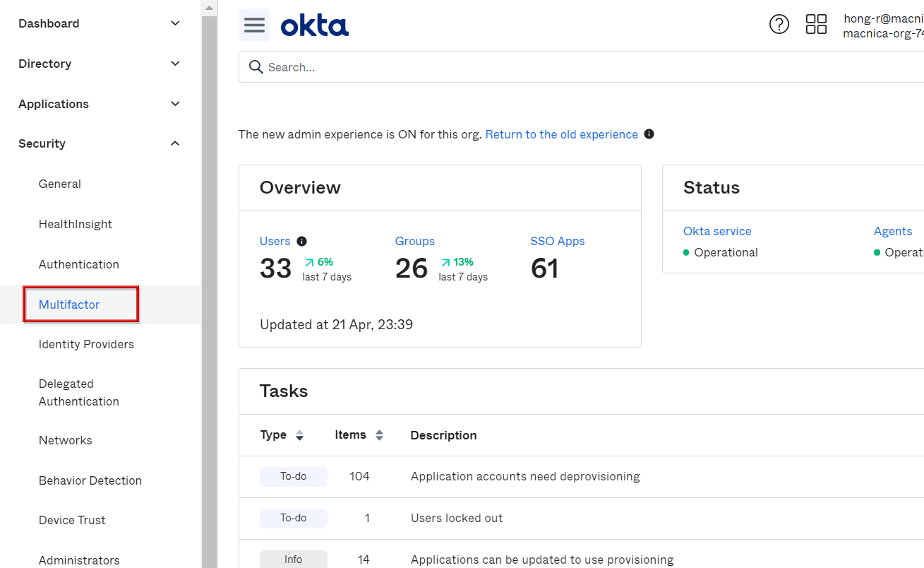Collapse the Security sidebar section
The image size is (924, 568).
tap(175, 144)
